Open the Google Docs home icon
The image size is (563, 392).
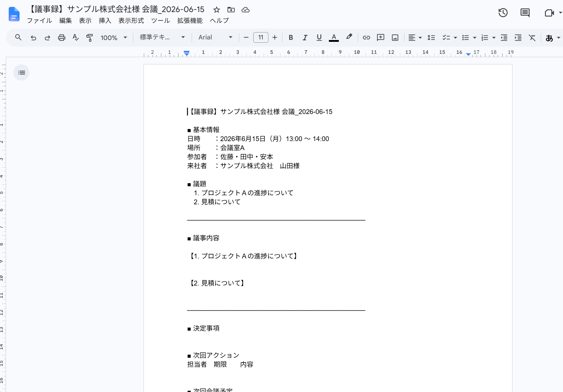tap(14, 14)
